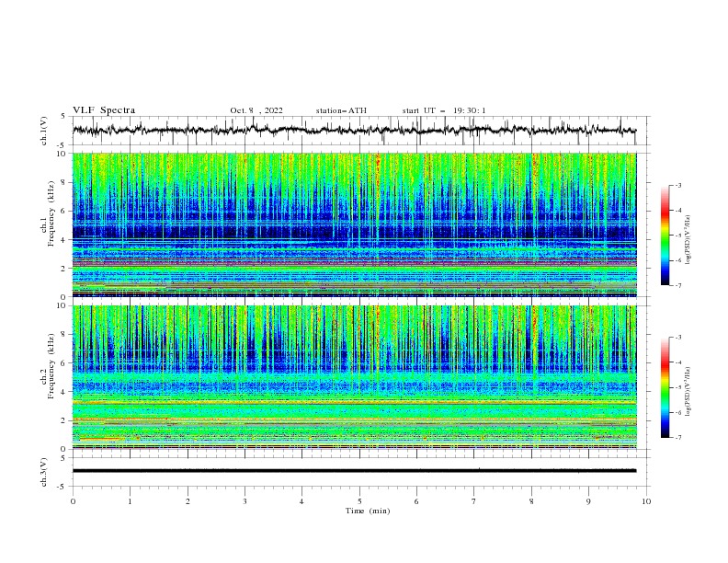Click time axis tick label "0"

(x=73, y=501)
